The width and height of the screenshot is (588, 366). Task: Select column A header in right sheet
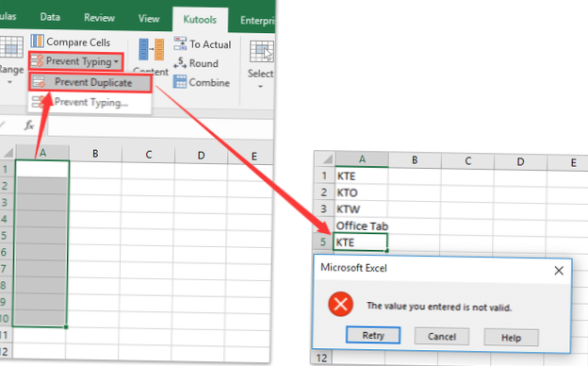click(362, 159)
